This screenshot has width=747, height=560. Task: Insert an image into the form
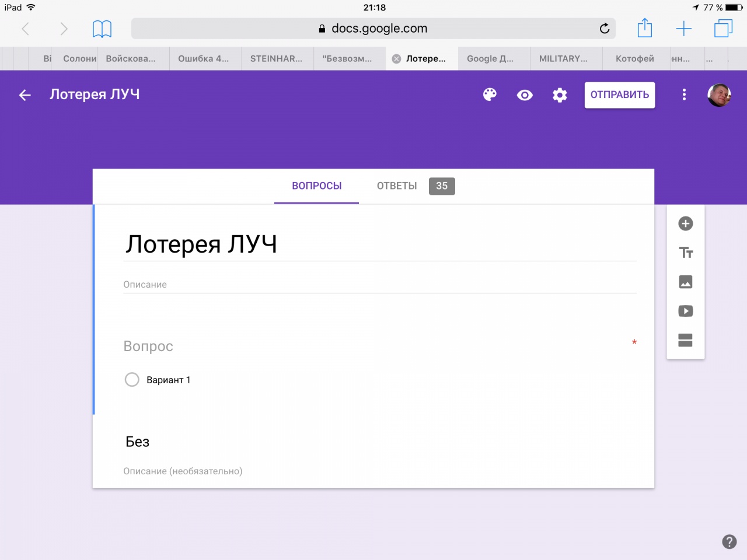686,282
